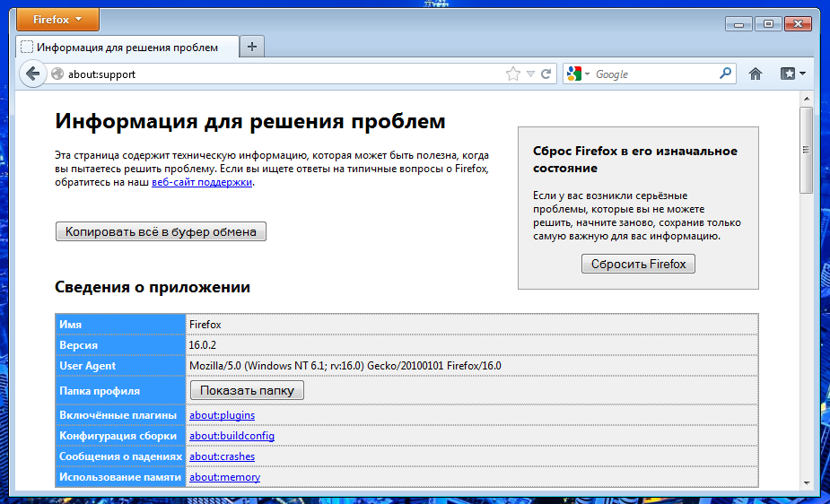Viewport: 830px width, 504px height.
Task: Click the scrollbar up arrow
Action: [x=807, y=99]
